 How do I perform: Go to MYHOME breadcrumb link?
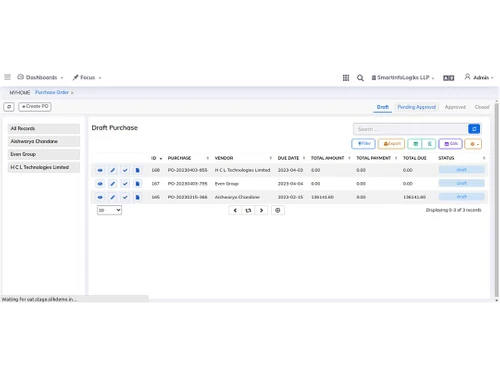point(20,93)
